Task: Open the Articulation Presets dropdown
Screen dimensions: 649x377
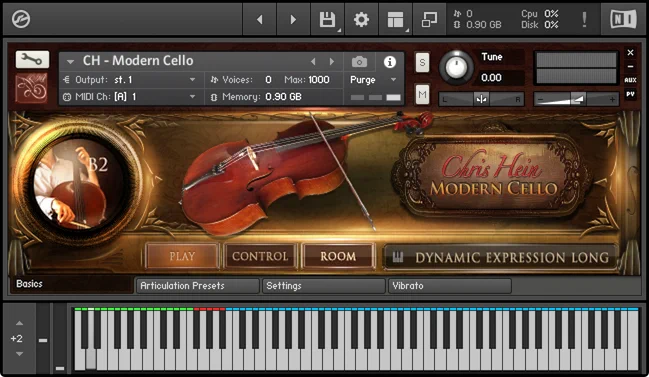Action: (x=197, y=286)
